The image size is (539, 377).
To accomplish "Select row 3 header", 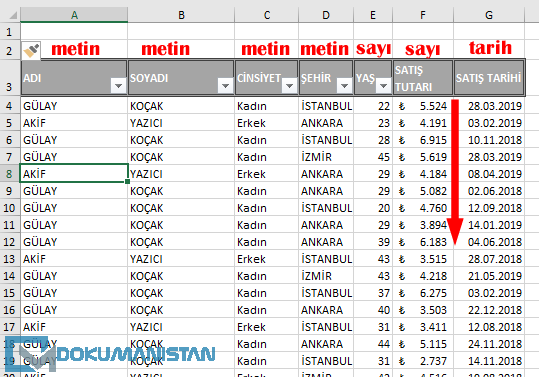I will pyautogui.click(x=10, y=78).
